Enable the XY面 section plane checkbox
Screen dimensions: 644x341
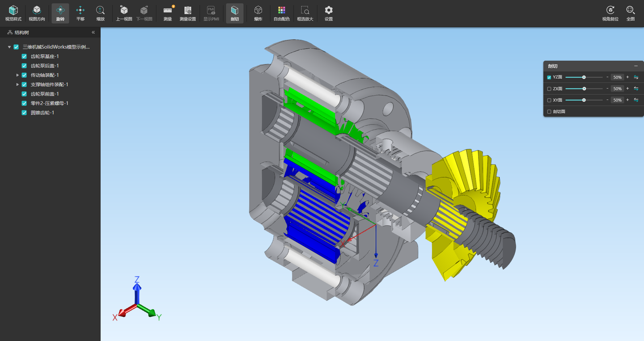click(x=549, y=100)
